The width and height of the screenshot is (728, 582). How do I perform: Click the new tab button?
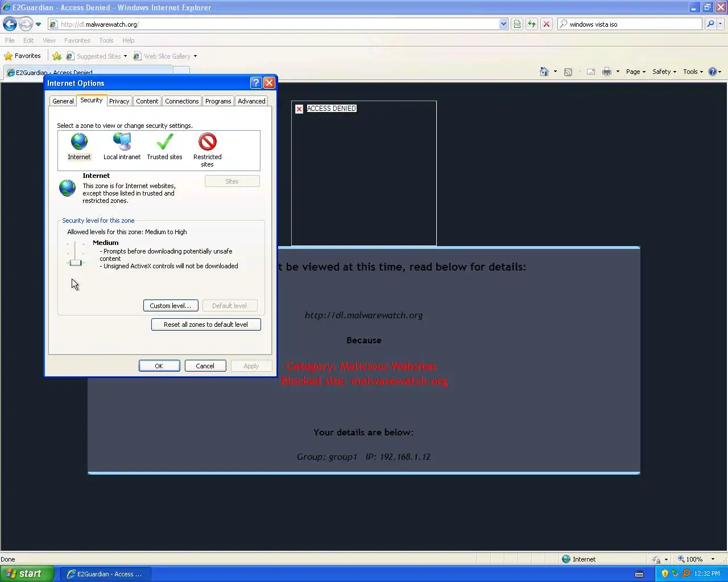click(181, 72)
